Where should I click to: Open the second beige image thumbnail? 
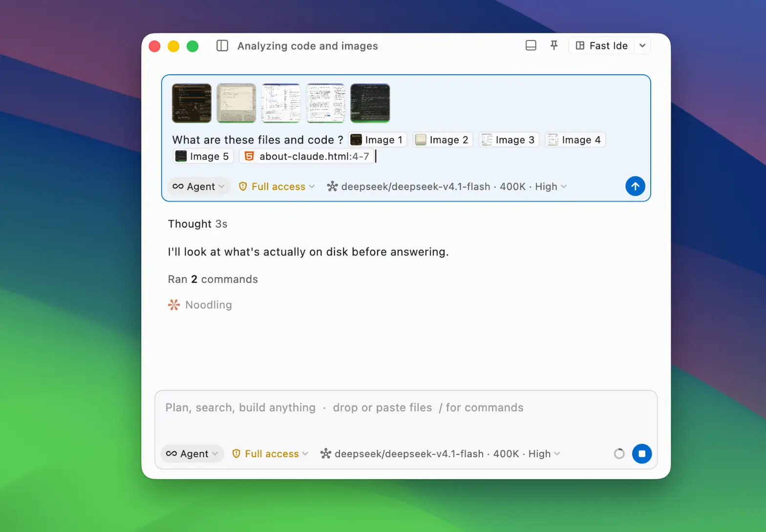point(236,103)
